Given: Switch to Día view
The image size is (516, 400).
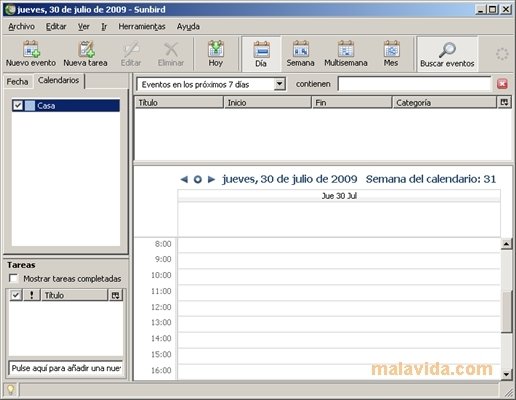Looking at the screenshot, I should pyautogui.click(x=261, y=54).
